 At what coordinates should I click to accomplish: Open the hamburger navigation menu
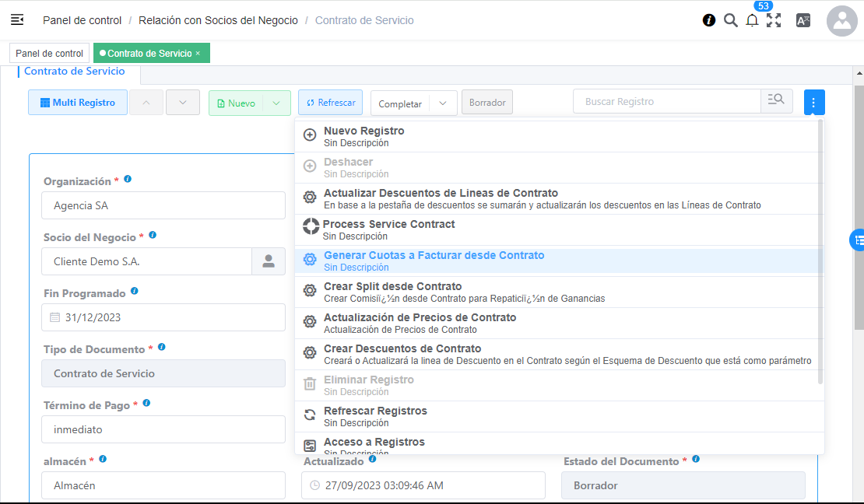16,20
